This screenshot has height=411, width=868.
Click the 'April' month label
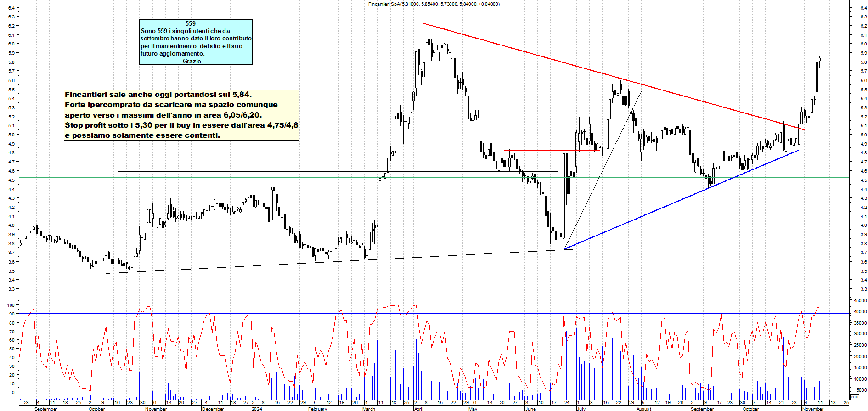tap(418, 409)
